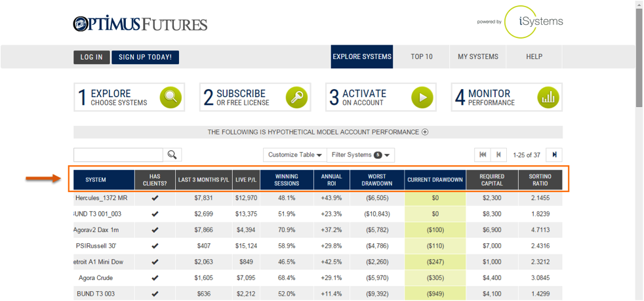This screenshot has width=644, height=301.
Task: Go to the previous page arrow
Action: (x=498, y=155)
